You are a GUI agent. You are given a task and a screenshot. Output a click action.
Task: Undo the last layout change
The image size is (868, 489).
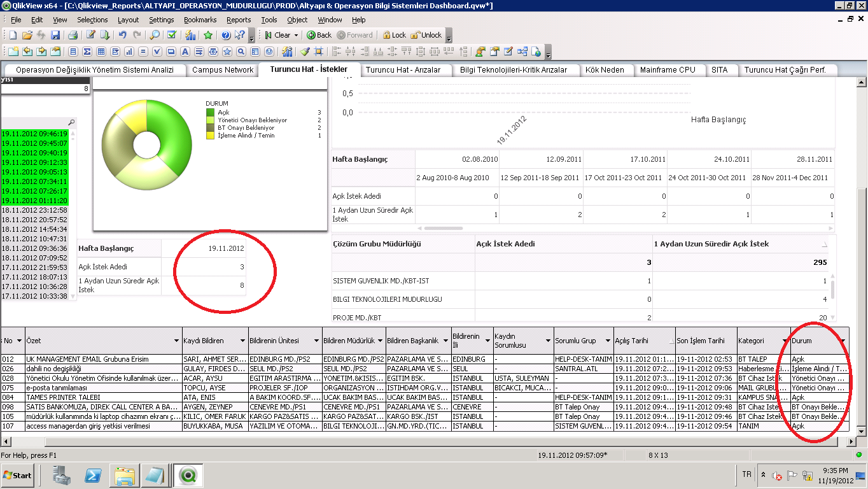point(123,35)
